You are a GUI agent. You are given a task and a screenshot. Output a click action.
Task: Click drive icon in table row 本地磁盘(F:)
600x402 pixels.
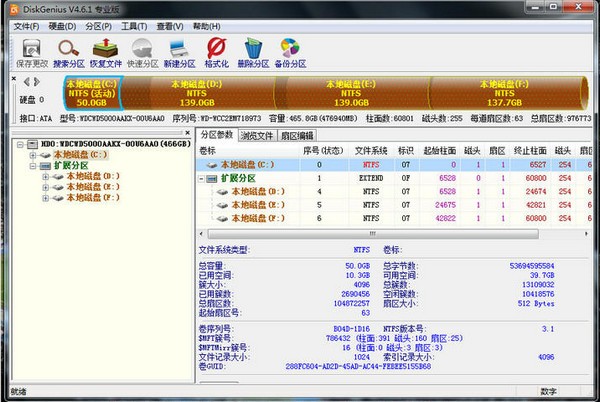[222, 219]
